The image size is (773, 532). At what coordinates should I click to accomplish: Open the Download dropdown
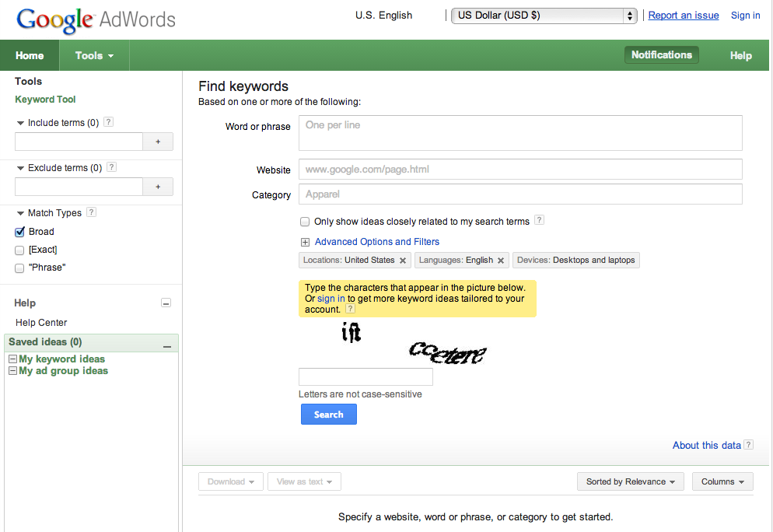point(231,481)
